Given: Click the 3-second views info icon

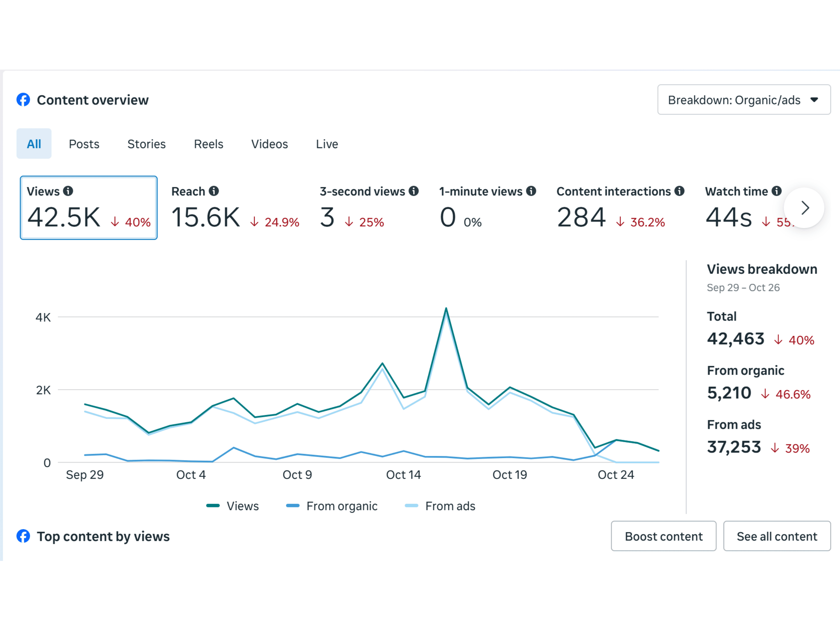Looking at the screenshot, I should [413, 191].
